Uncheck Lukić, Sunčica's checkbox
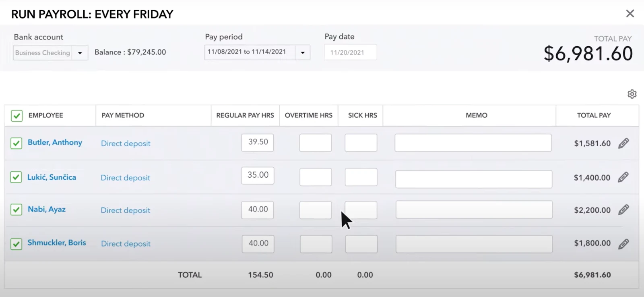 click(16, 177)
